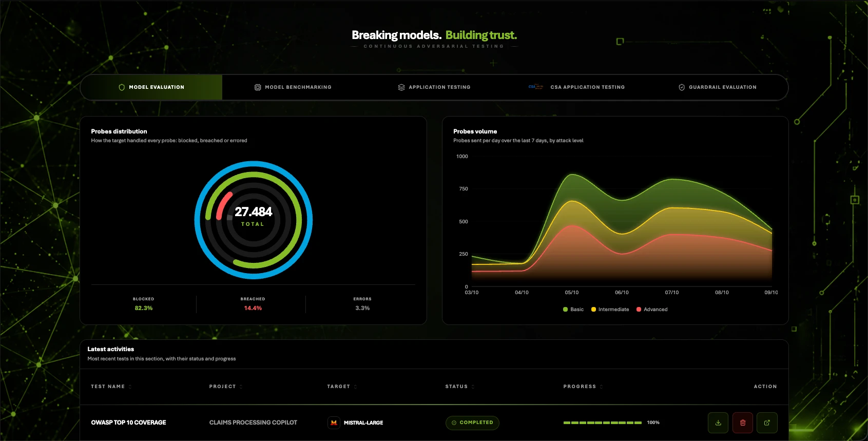Click the 27.484 total in the donut chart

(x=254, y=212)
